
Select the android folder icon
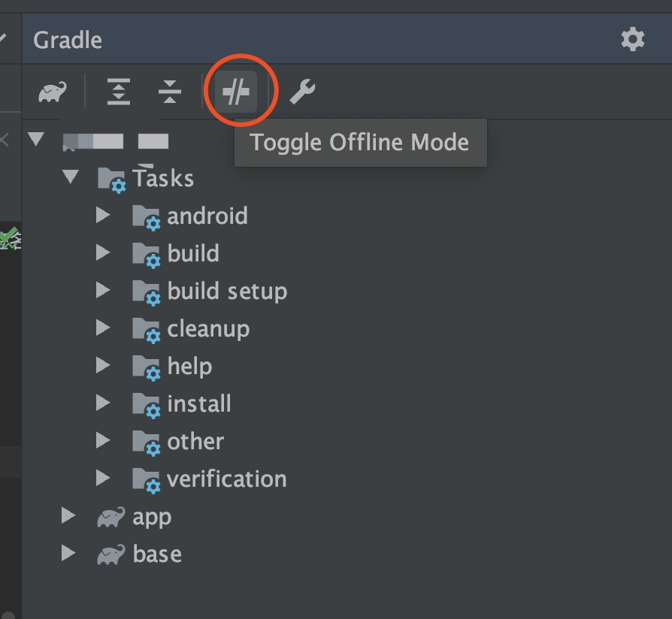(x=146, y=218)
